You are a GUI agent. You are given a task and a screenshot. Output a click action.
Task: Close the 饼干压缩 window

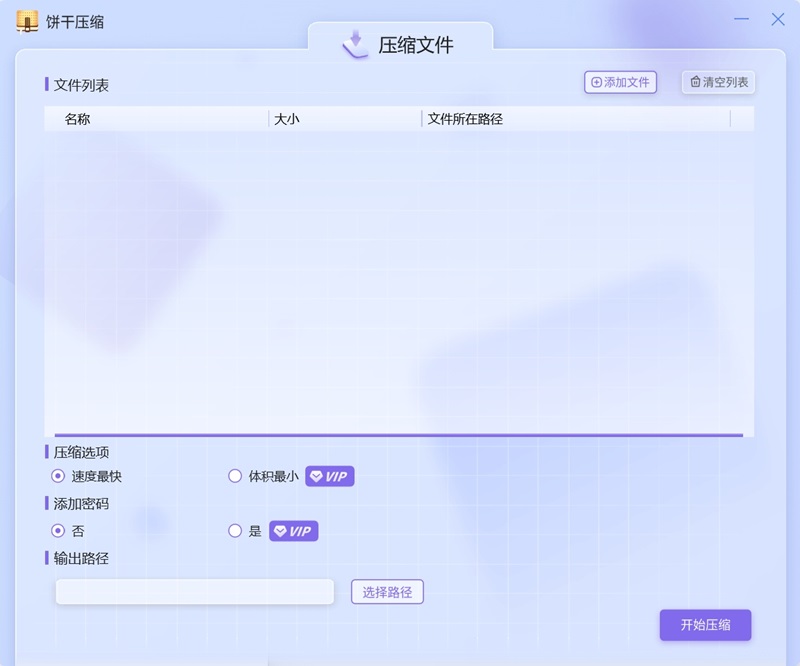tap(778, 19)
